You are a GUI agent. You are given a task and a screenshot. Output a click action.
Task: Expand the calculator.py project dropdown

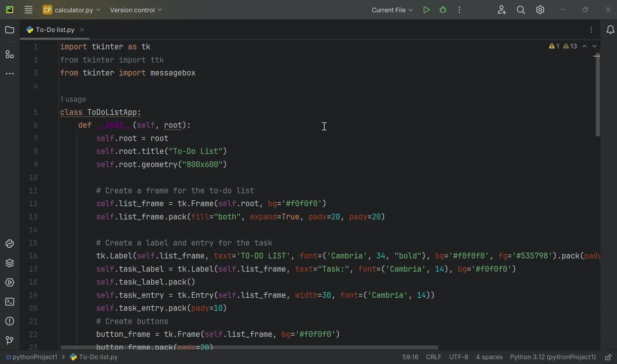coord(71,10)
